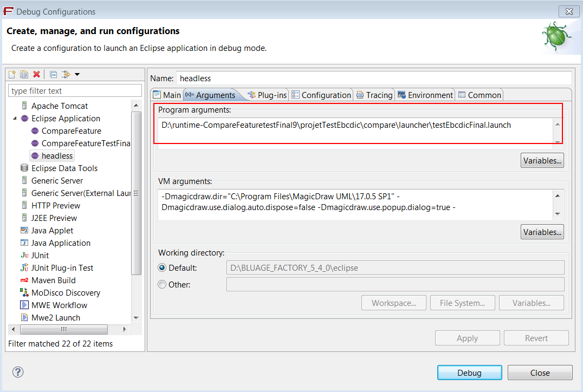Click the Eclipse Data Tools database icon
The image size is (583, 392).
[x=24, y=168]
